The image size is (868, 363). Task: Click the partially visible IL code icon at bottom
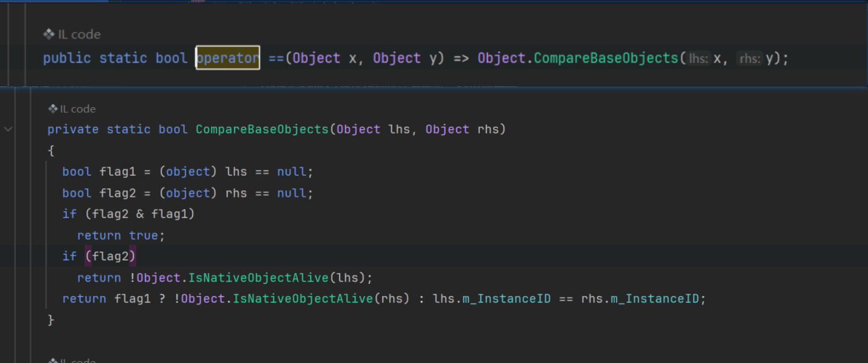pos(53,359)
